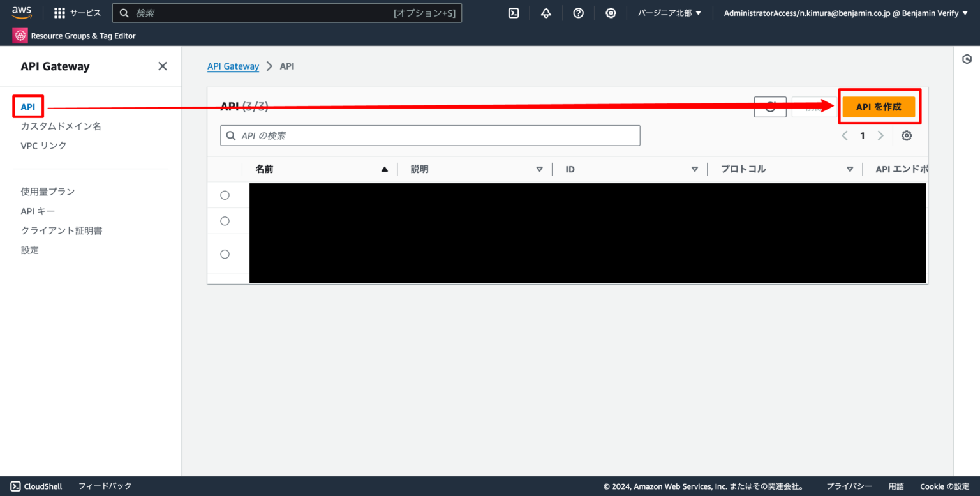Open the info panel icon on the right edge
This screenshot has width=980, height=496.
coord(967,59)
